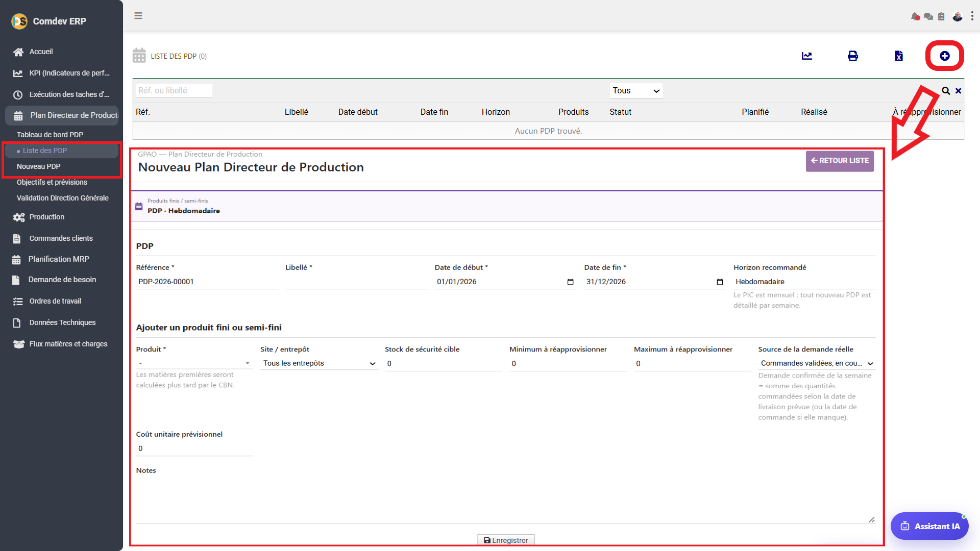The width and height of the screenshot is (980, 551).
Task: Open the chart statistics icon
Action: coord(807,56)
